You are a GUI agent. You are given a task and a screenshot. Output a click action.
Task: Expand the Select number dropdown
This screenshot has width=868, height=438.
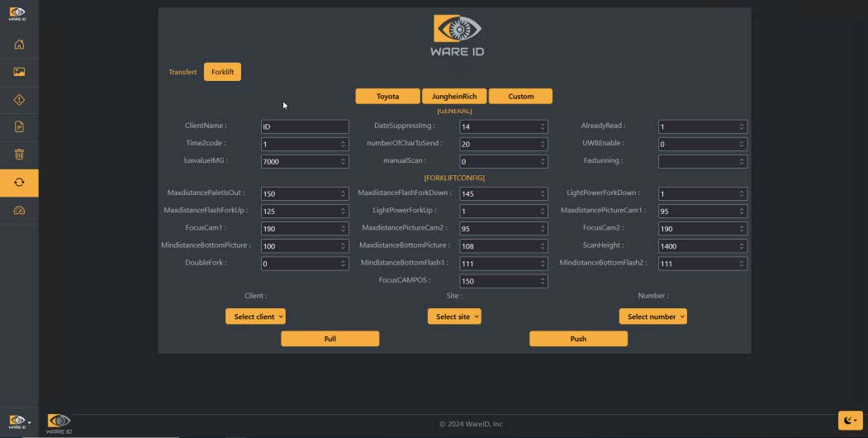[x=652, y=317]
